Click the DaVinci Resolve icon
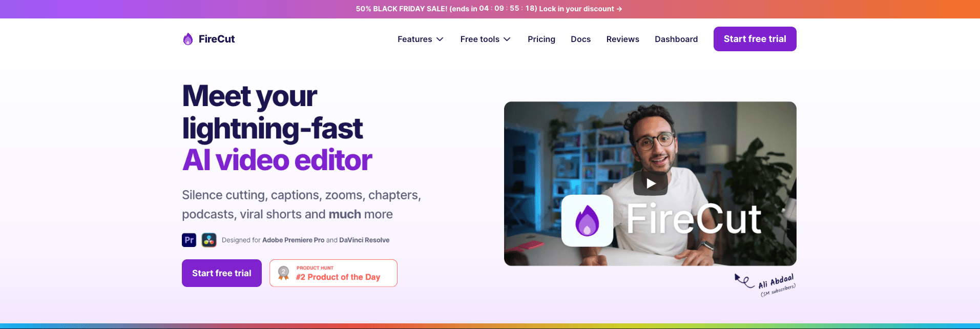The width and height of the screenshot is (980, 329). pos(209,240)
